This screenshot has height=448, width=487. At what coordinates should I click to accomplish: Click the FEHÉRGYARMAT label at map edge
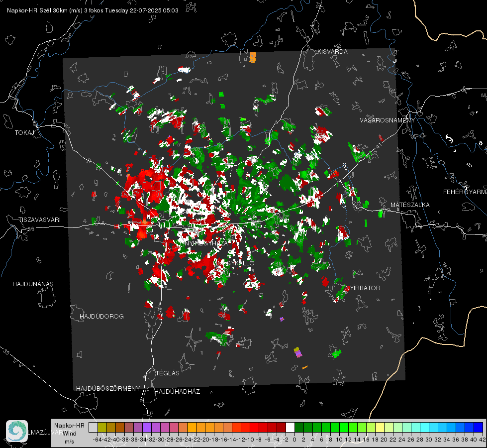tap(465, 192)
